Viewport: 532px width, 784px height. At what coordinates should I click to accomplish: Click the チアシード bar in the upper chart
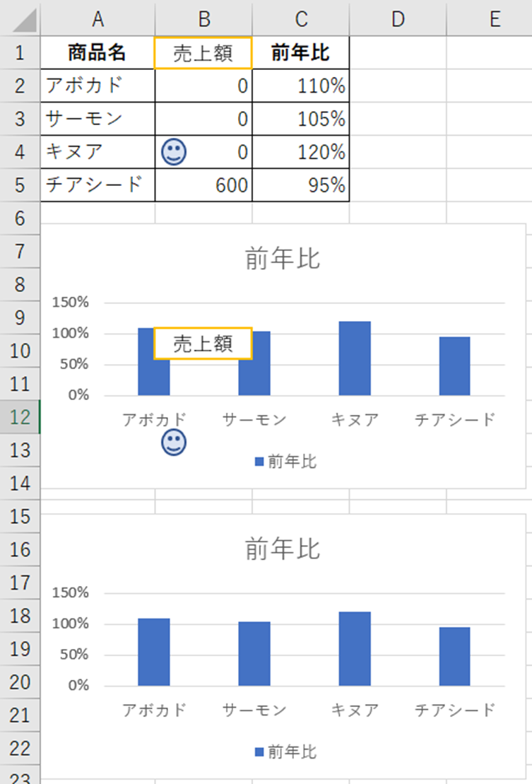coord(454,366)
